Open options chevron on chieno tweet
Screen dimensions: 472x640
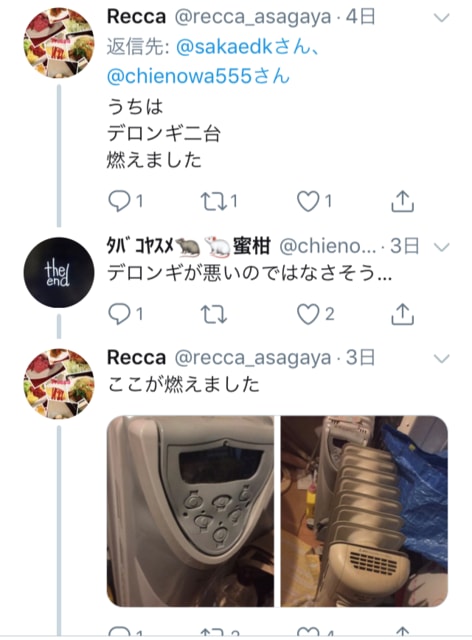tap(441, 247)
